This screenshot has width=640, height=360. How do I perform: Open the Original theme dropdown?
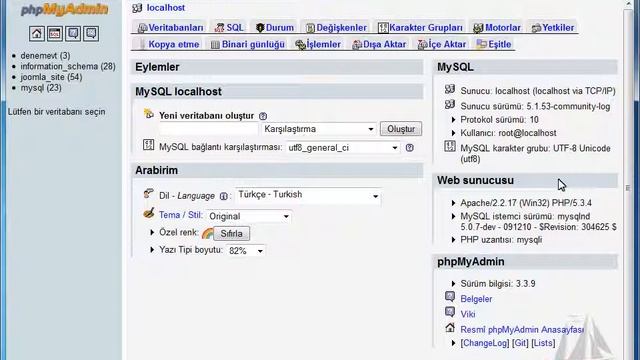coord(249,216)
